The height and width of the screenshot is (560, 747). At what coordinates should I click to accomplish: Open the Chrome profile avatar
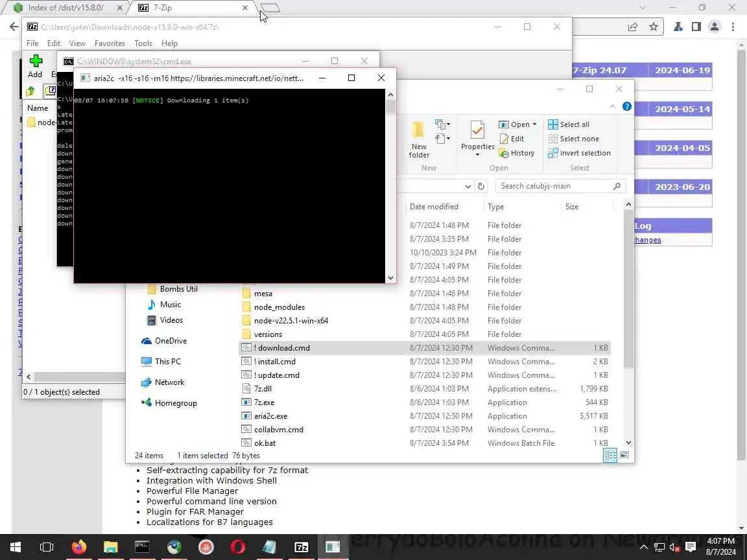tap(714, 27)
